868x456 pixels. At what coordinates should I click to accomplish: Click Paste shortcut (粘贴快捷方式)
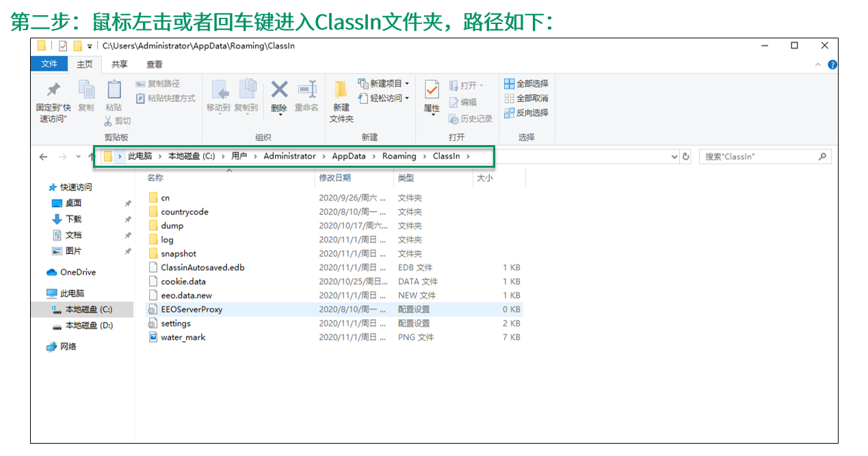(x=166, y=99)
